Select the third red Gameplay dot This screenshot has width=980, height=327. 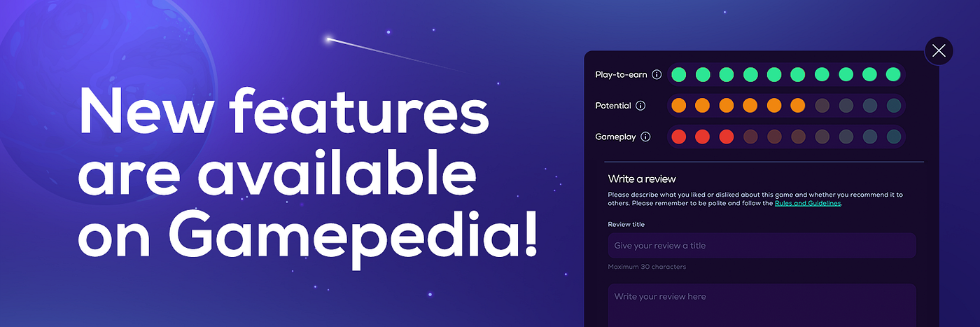point(726,137)
